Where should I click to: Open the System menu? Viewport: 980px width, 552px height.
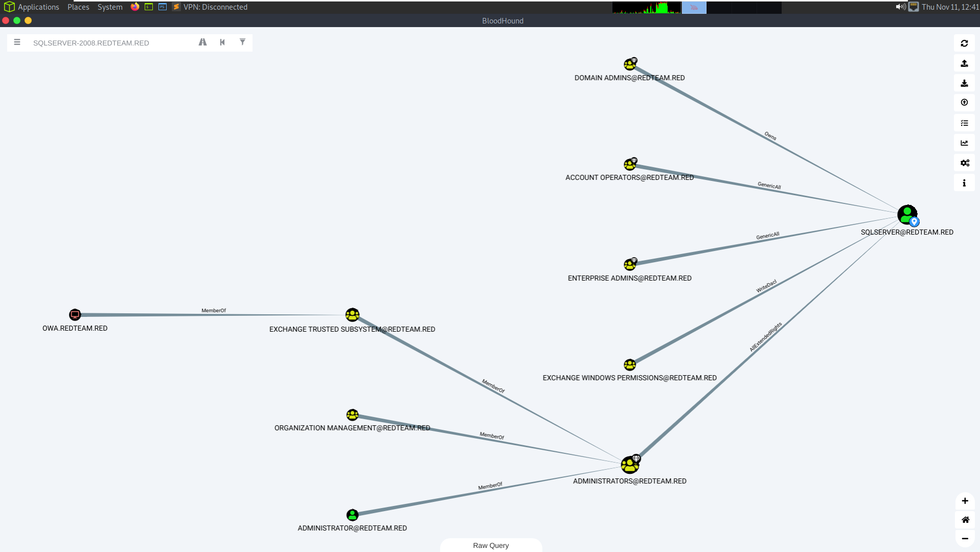tap(110, 7)
